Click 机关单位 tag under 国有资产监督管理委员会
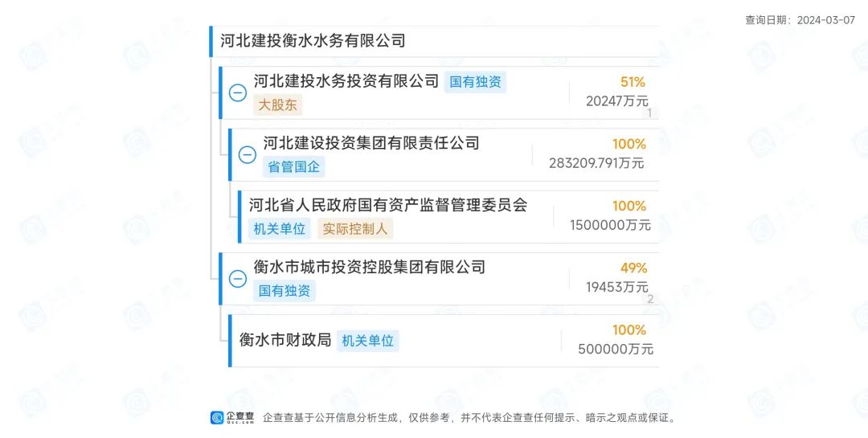 280,228
